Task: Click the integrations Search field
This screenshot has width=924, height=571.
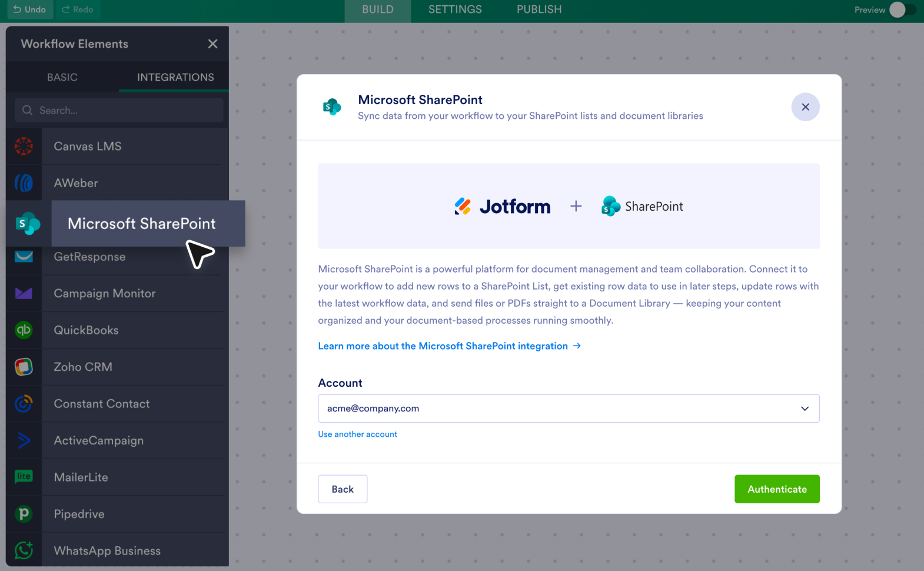Action: [x=119, y=110]
